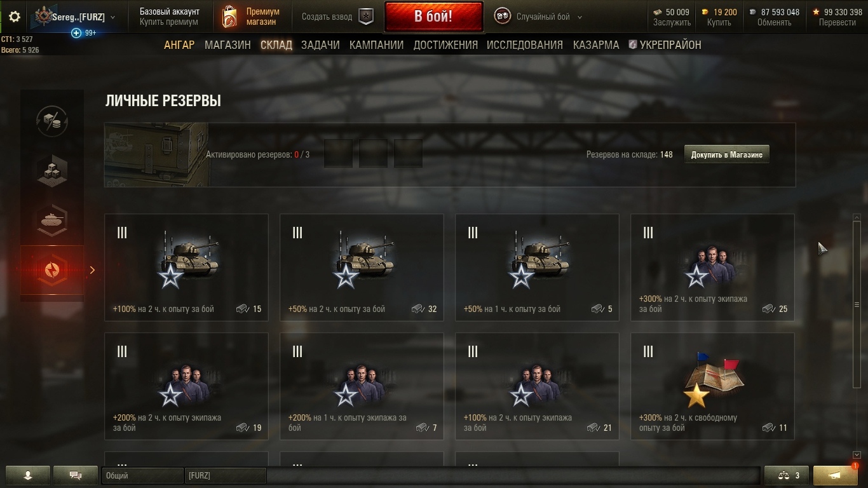This screenshot has height=488, width=868.
Task: Open the crates inventory sidebar icon
Action: 52,170
